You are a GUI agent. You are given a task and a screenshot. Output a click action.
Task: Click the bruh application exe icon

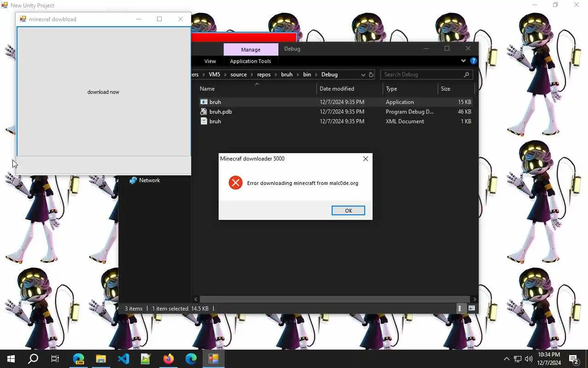coord(204,102)
